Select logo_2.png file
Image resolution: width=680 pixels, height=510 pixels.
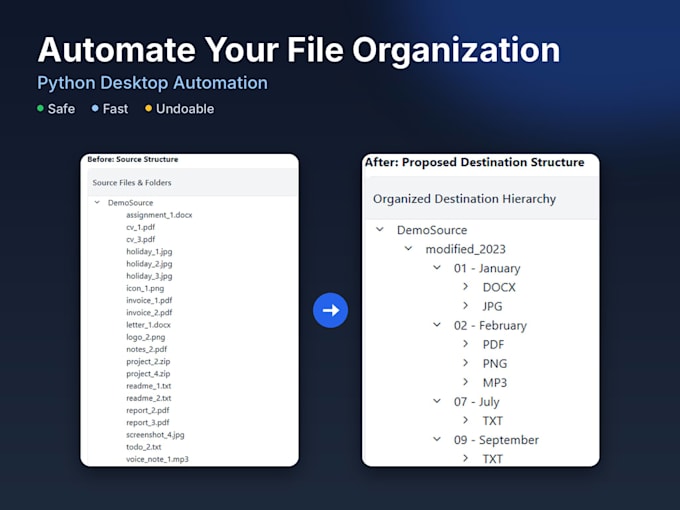(x=145, y=337)
